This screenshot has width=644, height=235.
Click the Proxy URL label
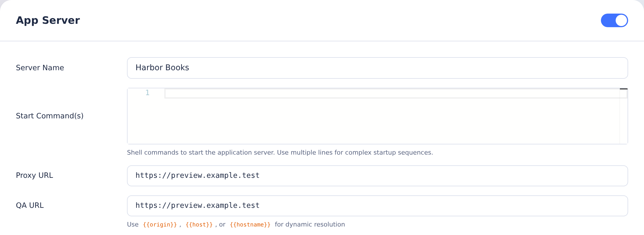[35, 175]
